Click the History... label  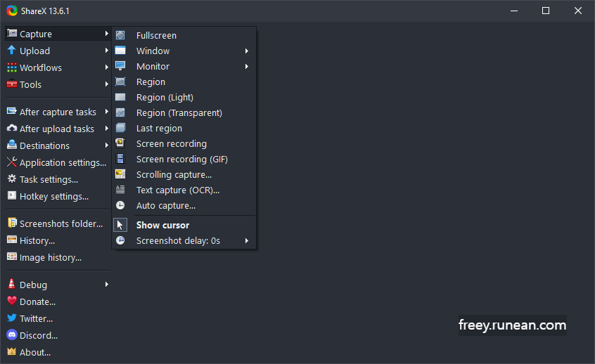click(x=37, y=241)
